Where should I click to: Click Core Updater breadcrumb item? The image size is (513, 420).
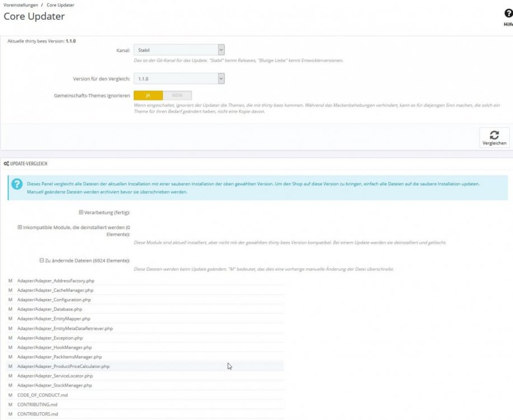(60, 4)
